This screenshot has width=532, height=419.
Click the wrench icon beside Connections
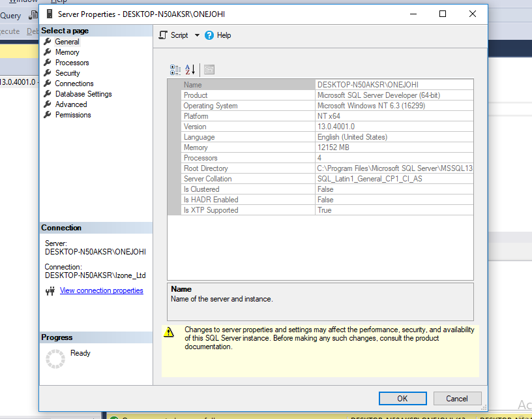(48, 83)
